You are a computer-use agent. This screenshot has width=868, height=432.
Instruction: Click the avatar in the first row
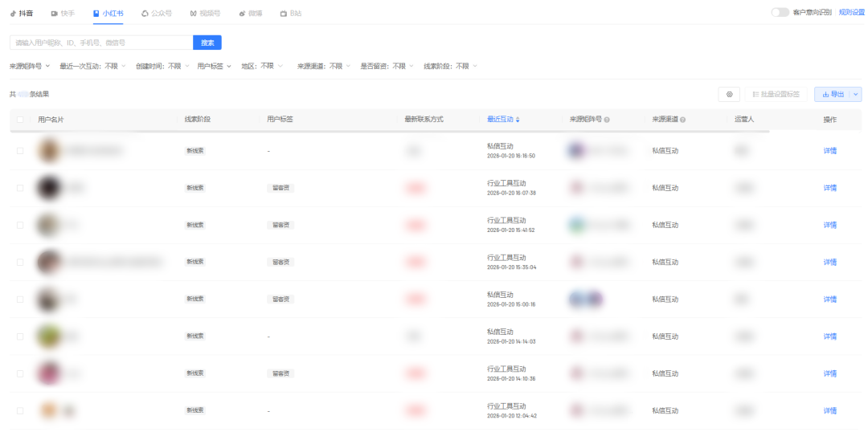(48, 150)
